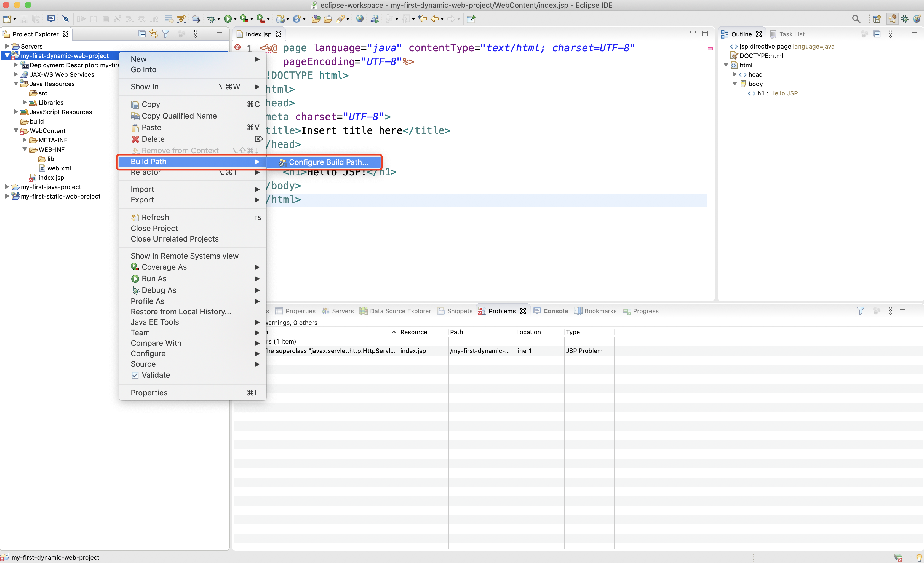Click the error marker on line 1
The image size is (924, 563).
pyautogui.click(x=237, y=48)
